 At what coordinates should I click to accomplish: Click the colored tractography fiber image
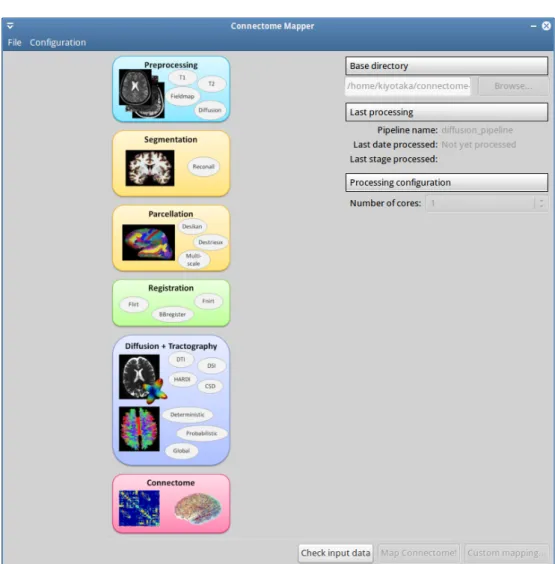139,429
